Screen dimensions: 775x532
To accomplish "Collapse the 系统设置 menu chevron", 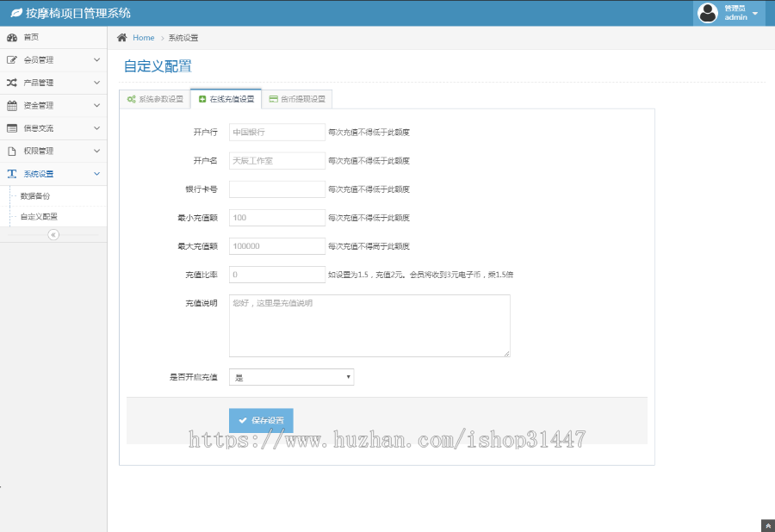I will click(x=96, y=173).
